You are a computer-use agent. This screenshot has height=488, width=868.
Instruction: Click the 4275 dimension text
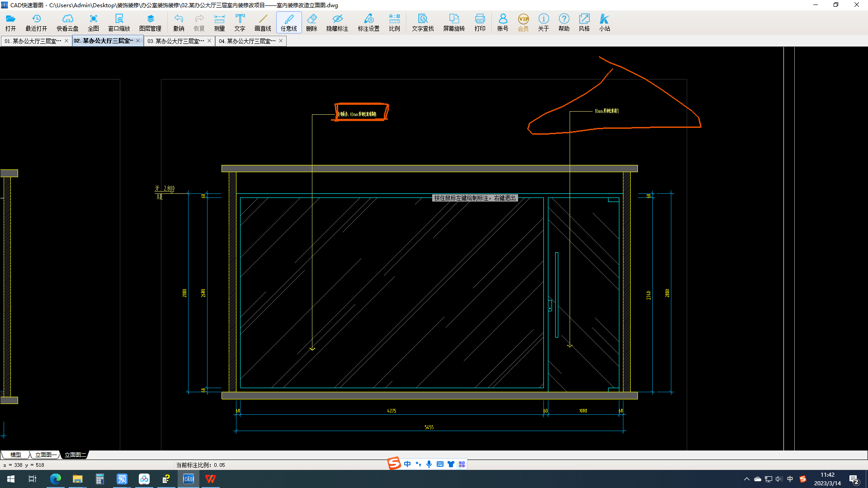click(x=392, y=411)
